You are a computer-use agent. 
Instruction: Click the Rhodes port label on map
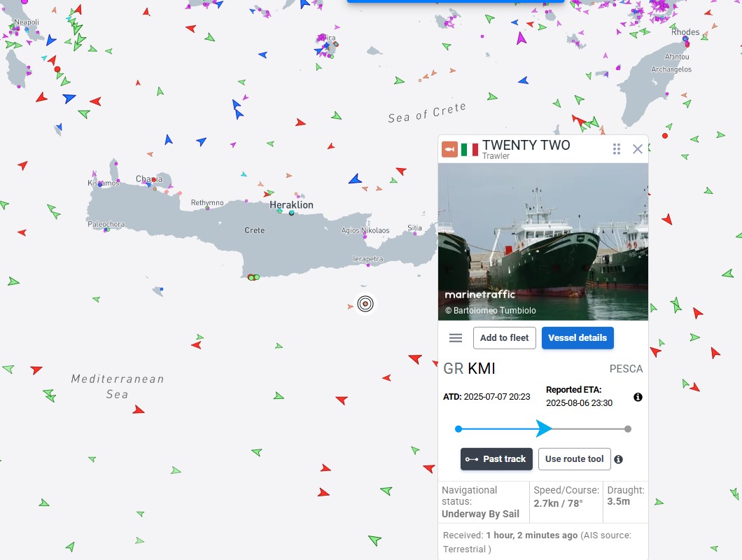(x=685, y=32)
